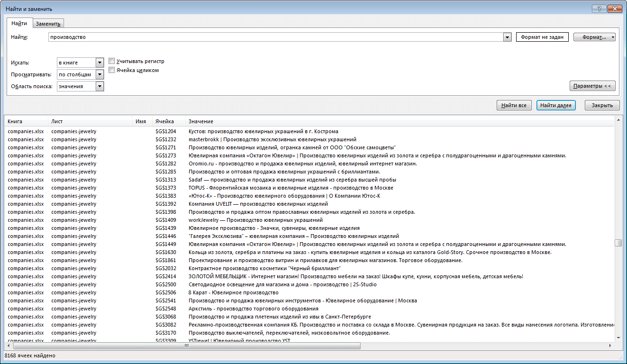Click the Найти все button
The image size is (627, 364).
[514, 105]
